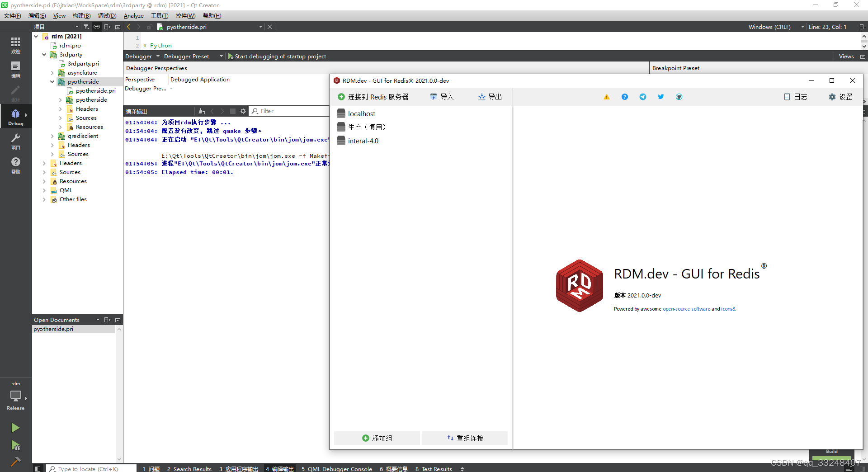Select pyotherside.pri in Open Documents list
The image size is (868, 472).
[x=74, y=329]
